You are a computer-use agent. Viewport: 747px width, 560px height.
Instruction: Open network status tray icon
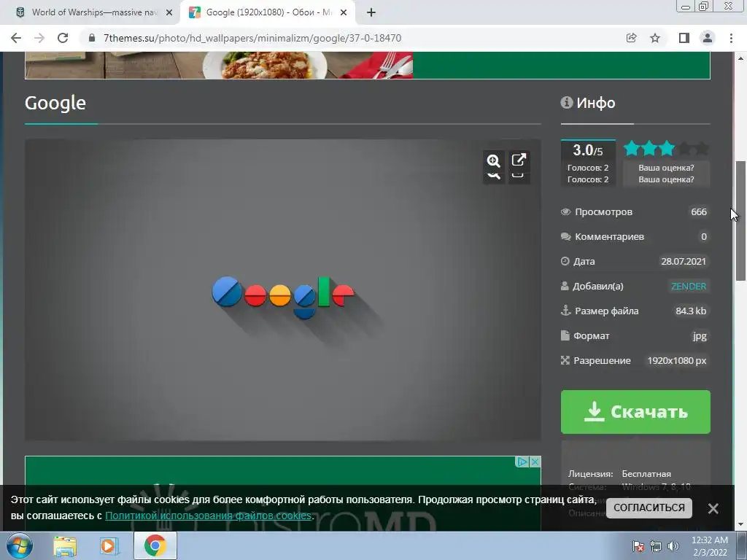pyautogui.click(x=656, y=546)
